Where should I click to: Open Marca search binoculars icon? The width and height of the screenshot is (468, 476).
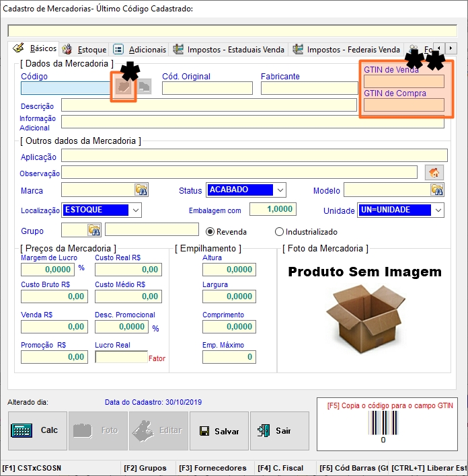tap(141, 190)
